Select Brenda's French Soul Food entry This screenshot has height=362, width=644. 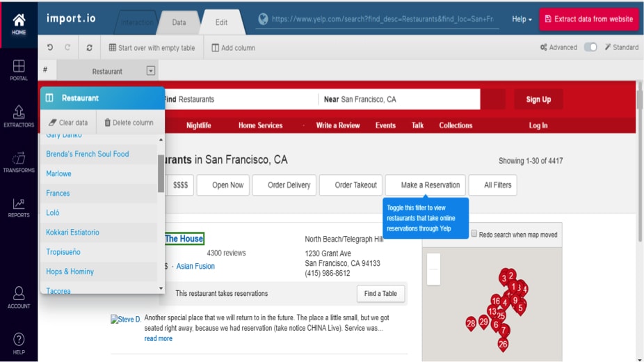[99, 154]
